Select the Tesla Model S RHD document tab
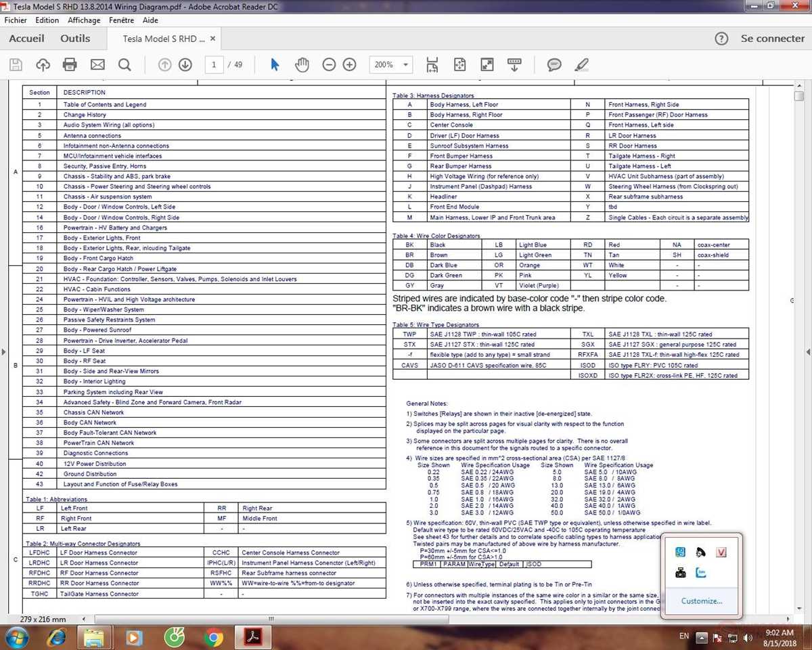This screenshot has width=812, height=650. click(x=164, y=39)
